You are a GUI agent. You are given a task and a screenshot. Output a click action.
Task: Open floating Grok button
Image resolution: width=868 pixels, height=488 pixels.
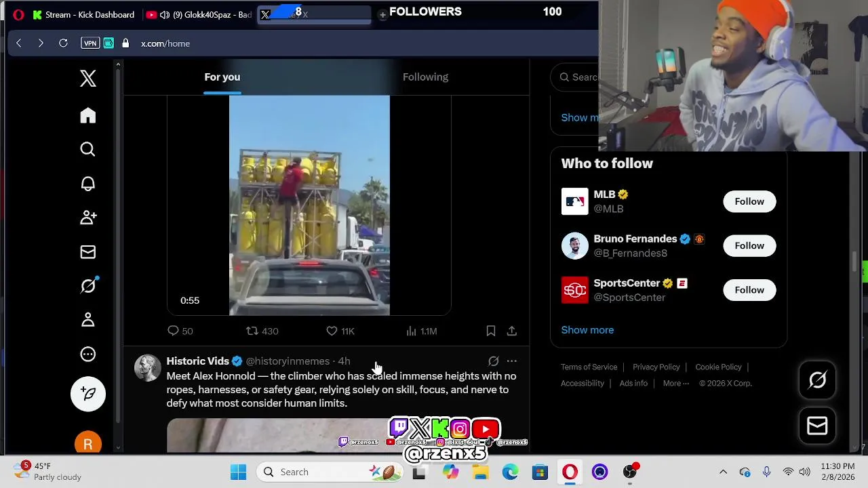817,380
